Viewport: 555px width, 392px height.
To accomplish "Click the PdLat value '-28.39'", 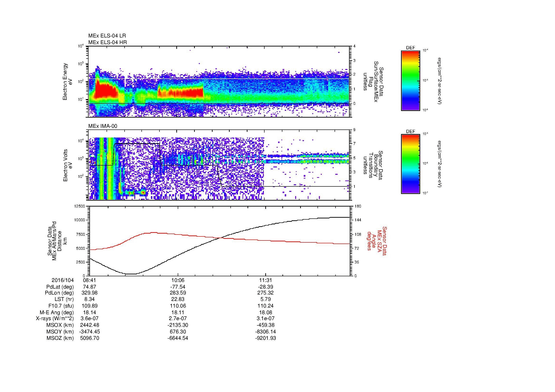I will coord(266,287).
